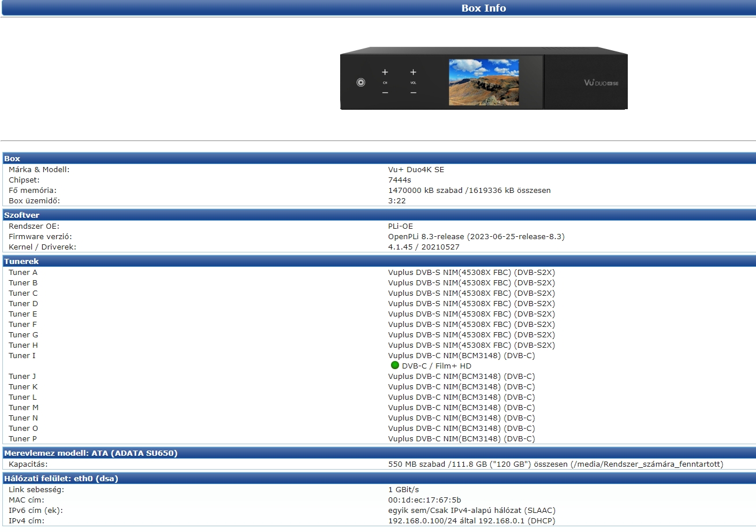Screen dimensions: 756x532
Task: Select the 550 MB szabad capacity value
Action: (x=556, y=464)
